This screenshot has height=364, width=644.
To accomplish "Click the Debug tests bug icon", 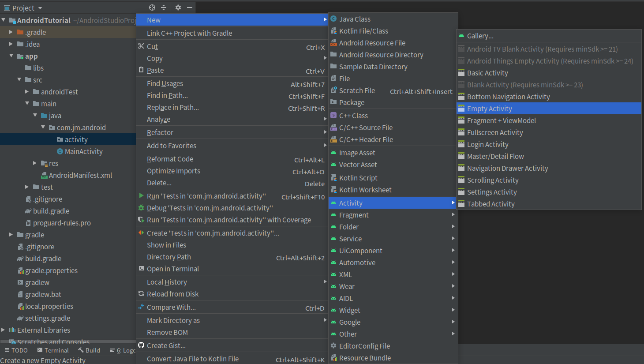I will click(x=141, y=207).
